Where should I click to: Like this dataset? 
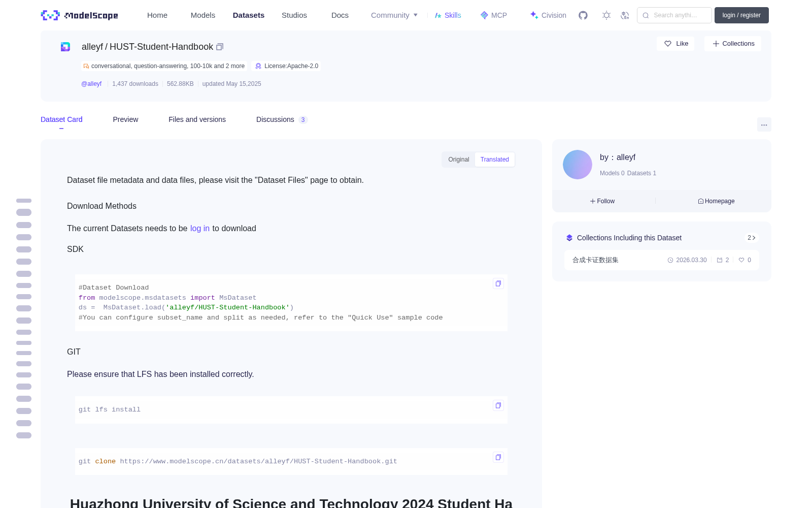click(676, 44)
